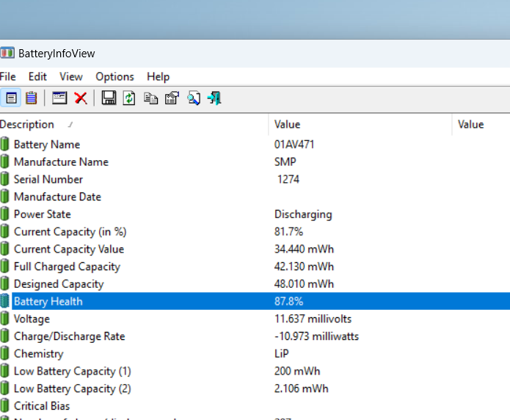Click the Exit door toolbar icon
510x420 pixels.
click(x=214, y=98)
